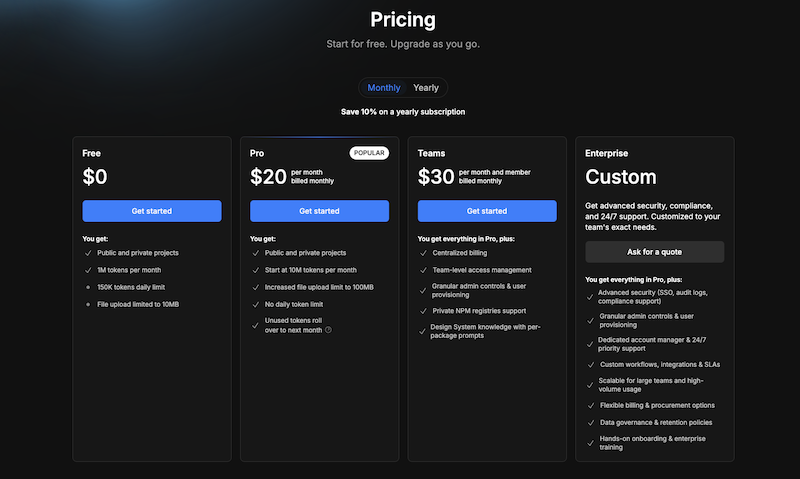Select Monthly billing option
Viewport: 800px width, 479px height.
[x=384, y=88]
